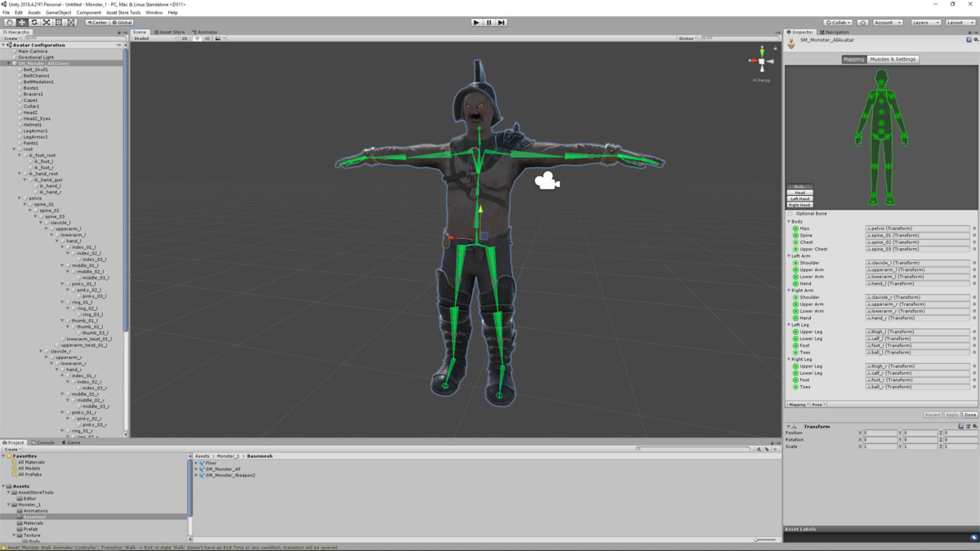Switch avatar view to Body
980x551 pixels.
pyautogui.click(x=800, y=187)
